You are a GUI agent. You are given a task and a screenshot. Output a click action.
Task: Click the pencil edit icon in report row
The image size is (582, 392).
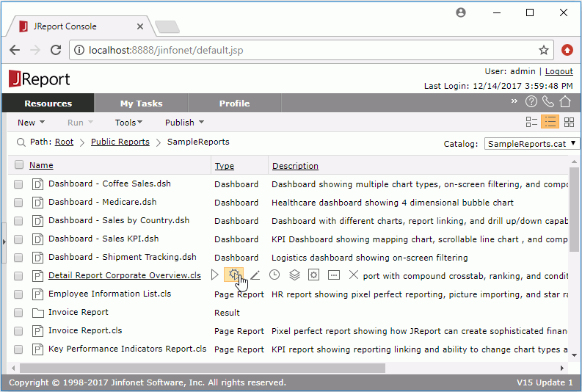(x=255, y=275)
